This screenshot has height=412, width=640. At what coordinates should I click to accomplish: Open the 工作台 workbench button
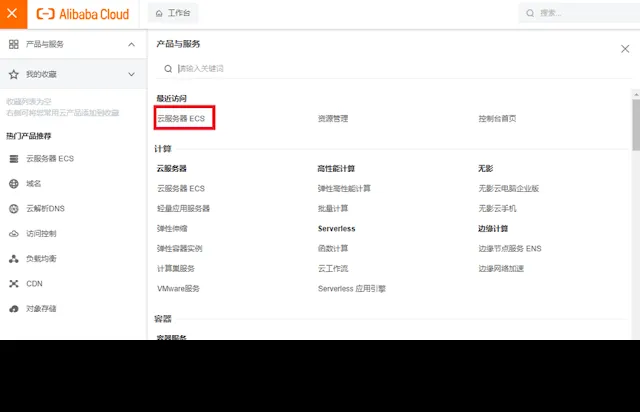tap(173, 13)
